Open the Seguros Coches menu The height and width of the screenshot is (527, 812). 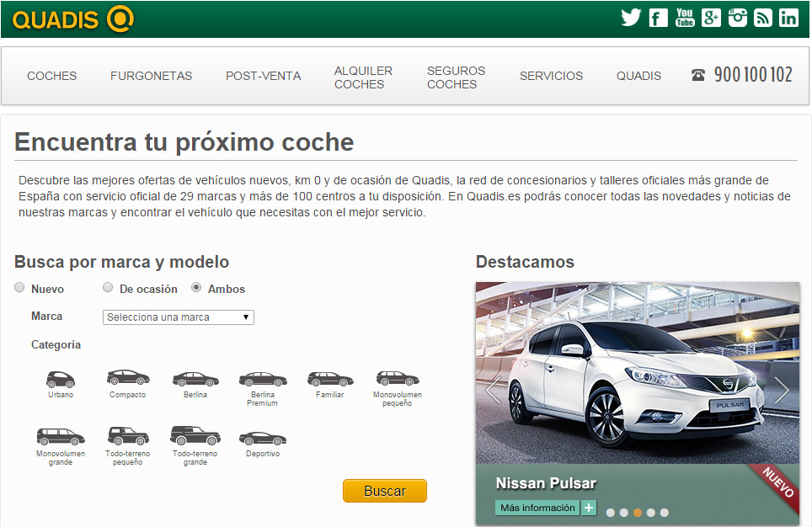click(x=456, y=77)
